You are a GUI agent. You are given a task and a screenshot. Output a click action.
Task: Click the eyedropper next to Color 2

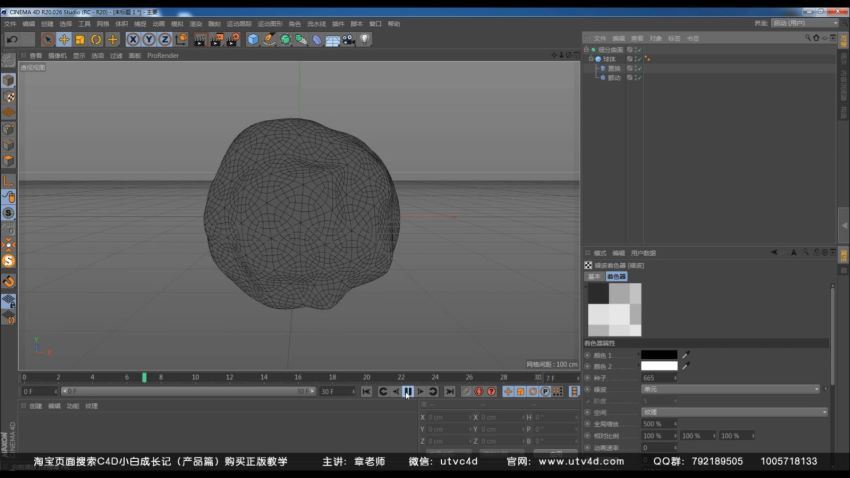pos(686,366)
